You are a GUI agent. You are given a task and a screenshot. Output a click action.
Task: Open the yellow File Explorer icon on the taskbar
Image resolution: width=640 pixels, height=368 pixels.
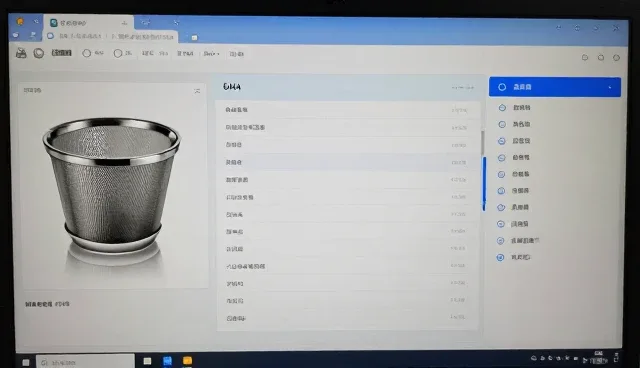tap(187, 361)
